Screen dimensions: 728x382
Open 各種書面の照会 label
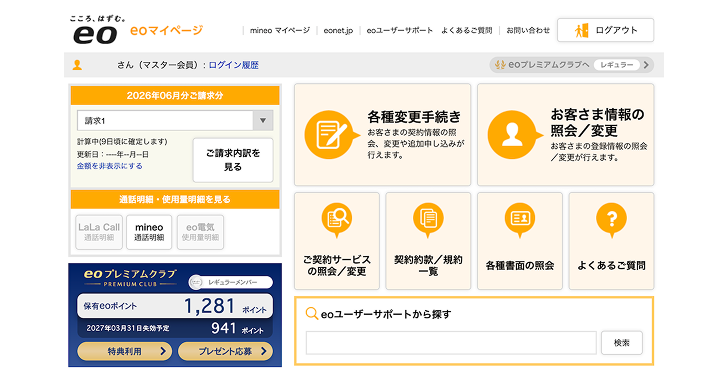click(x=520, y=265)
